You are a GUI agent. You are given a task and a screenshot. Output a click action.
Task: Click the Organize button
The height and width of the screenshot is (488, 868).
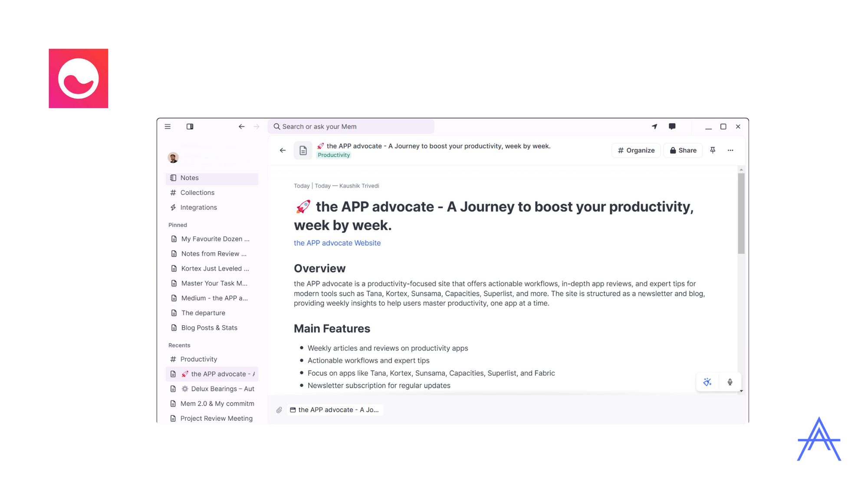point(636,151)
